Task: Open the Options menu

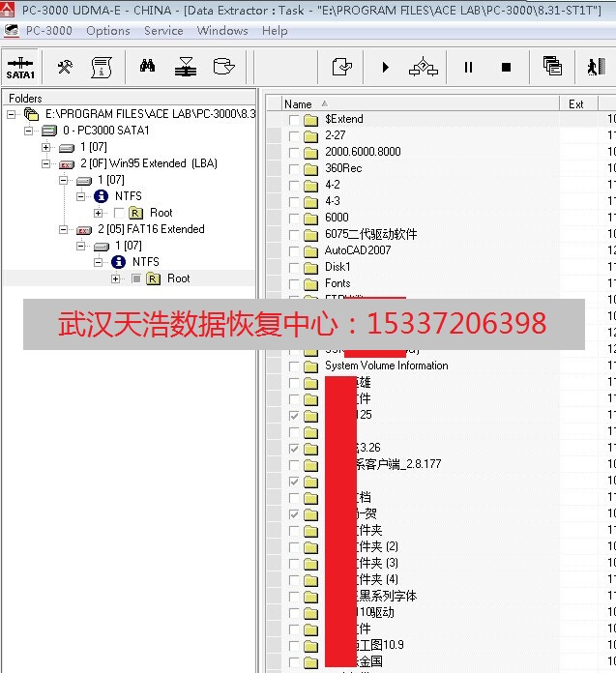Action: click(108, 31)
